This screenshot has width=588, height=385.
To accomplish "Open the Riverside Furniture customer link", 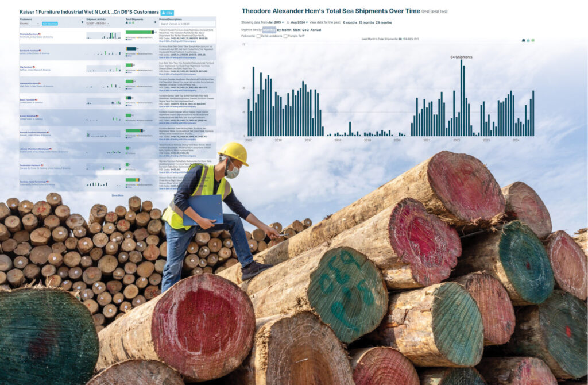I will pyautogui.click(x=29, y=34).
